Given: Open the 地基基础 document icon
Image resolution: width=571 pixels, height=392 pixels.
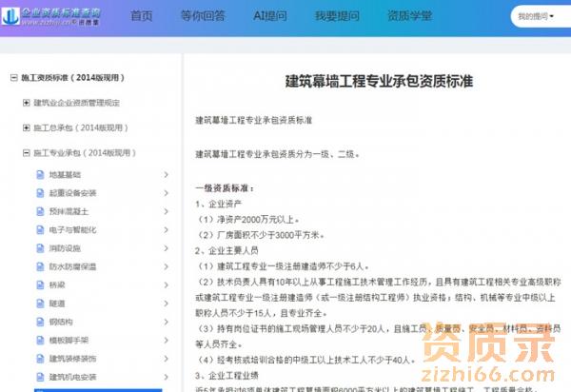Looking at the screenshot, I should pyautogui.click(x=40, y=175).
